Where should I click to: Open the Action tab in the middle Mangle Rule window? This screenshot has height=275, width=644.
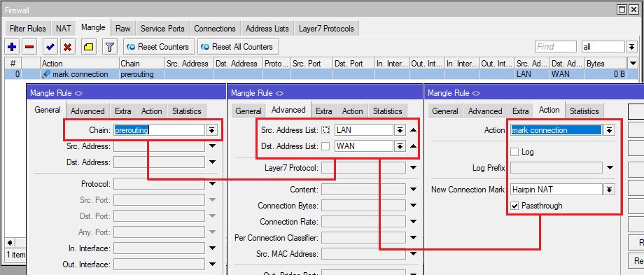[352, 111]
